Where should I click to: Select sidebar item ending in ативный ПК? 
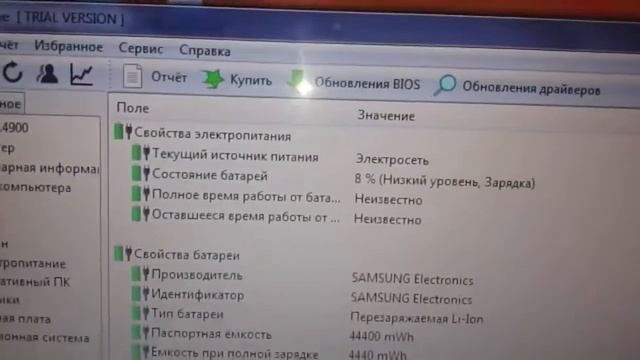(x=35, y=282)
